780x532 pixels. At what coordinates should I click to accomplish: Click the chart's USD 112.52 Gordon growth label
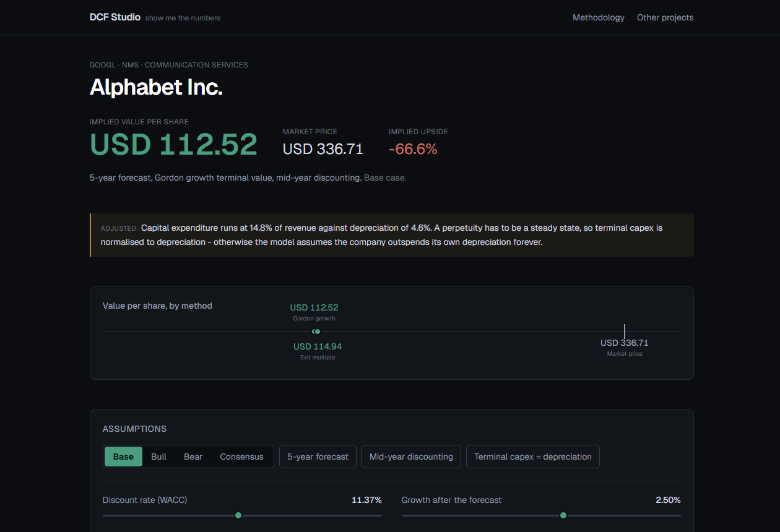(x=314, y=307)
